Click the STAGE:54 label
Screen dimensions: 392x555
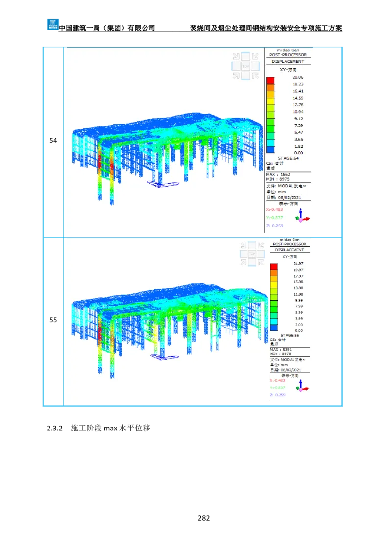(x=288, y=158)
